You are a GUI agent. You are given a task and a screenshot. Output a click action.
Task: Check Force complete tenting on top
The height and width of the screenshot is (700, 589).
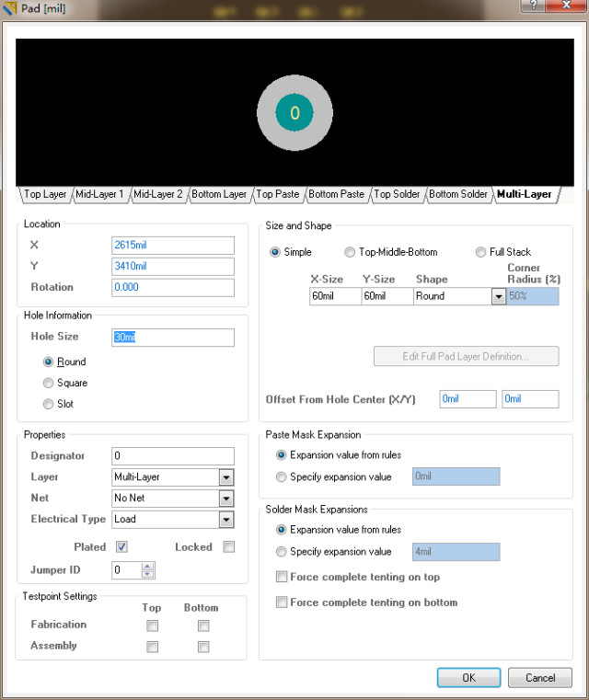(282, 578)
